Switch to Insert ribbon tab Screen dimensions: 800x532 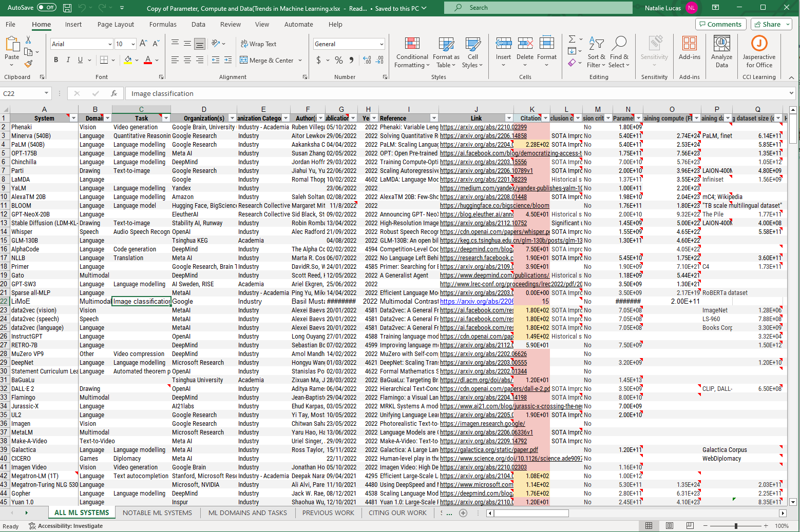coord(73,24)
